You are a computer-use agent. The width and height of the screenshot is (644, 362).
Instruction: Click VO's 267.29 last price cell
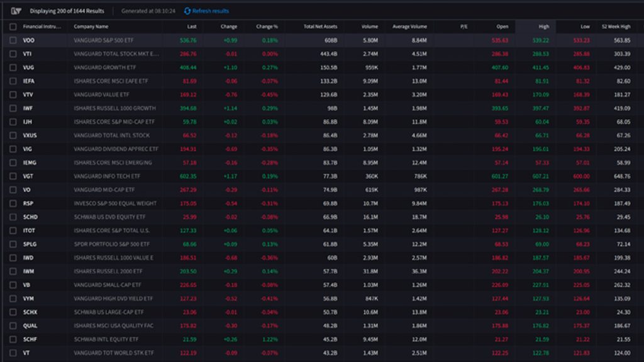[188, 189]
